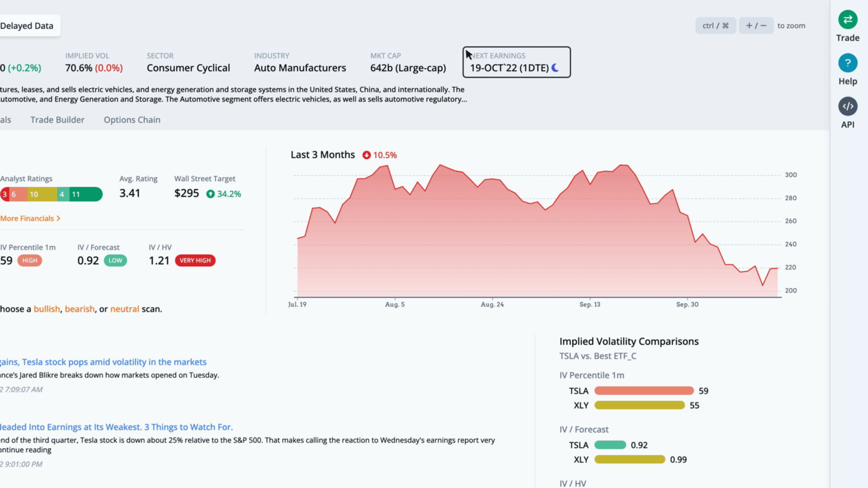The height and width of the screenshot is (488, 868).
Task: Click the HIGH badge beside IV Percentile
Action: pos(30,260)
